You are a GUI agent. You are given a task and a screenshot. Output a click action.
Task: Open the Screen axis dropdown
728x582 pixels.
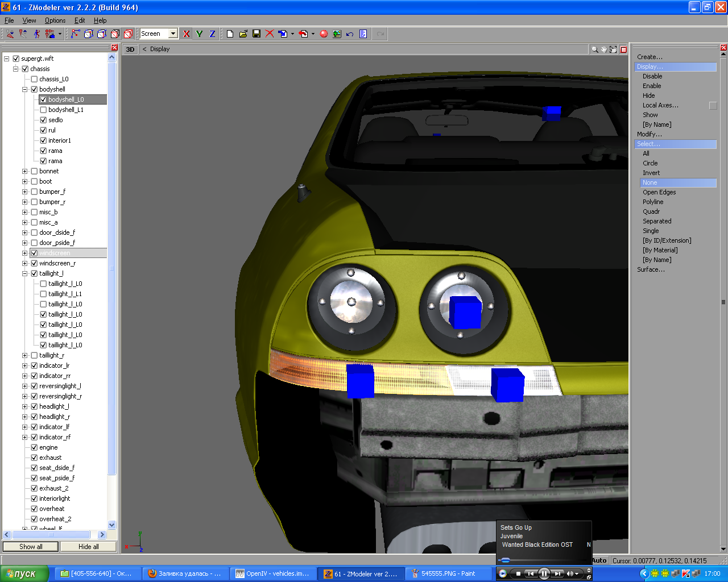(173, 34)
